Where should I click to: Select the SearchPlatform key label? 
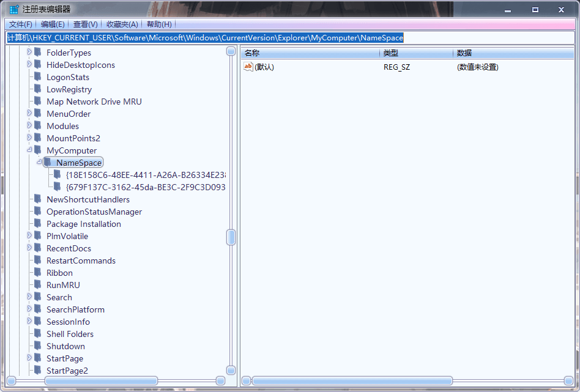(75, 309)
